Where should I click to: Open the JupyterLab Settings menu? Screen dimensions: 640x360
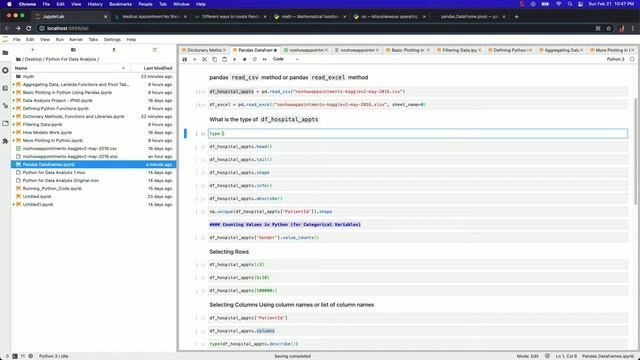point(112,40)
